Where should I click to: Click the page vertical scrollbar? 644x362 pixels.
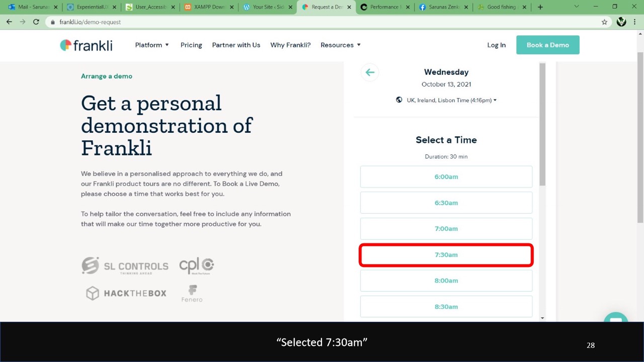click(x=640, y=137)
